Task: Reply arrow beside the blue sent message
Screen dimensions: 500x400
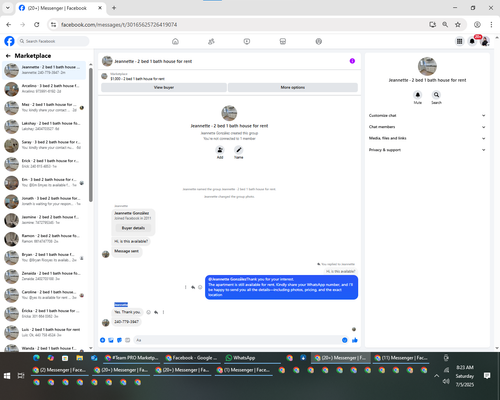Action: pos(193,287)
